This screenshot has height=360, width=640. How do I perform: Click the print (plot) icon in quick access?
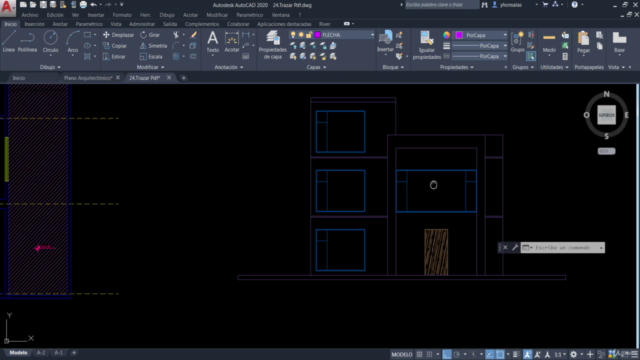pyautogui.click(x=83, y=4)
